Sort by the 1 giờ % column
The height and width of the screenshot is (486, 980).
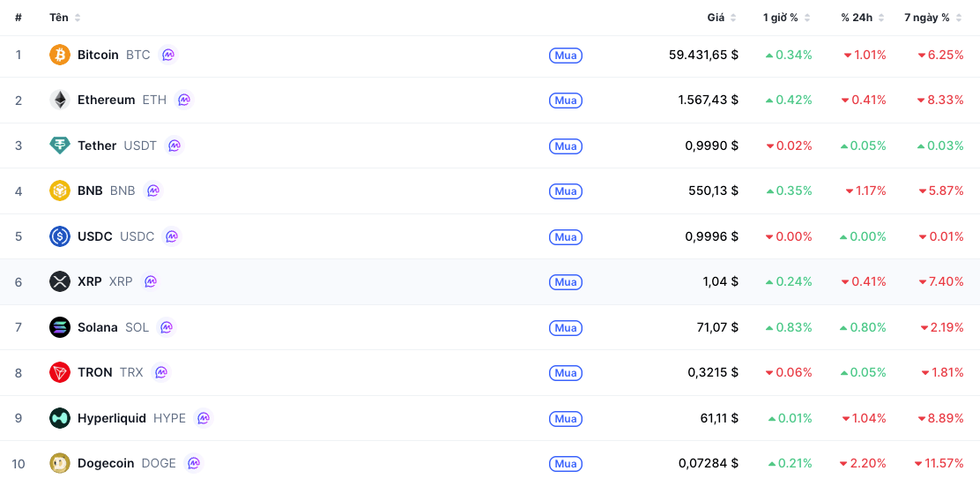(786, 18)
